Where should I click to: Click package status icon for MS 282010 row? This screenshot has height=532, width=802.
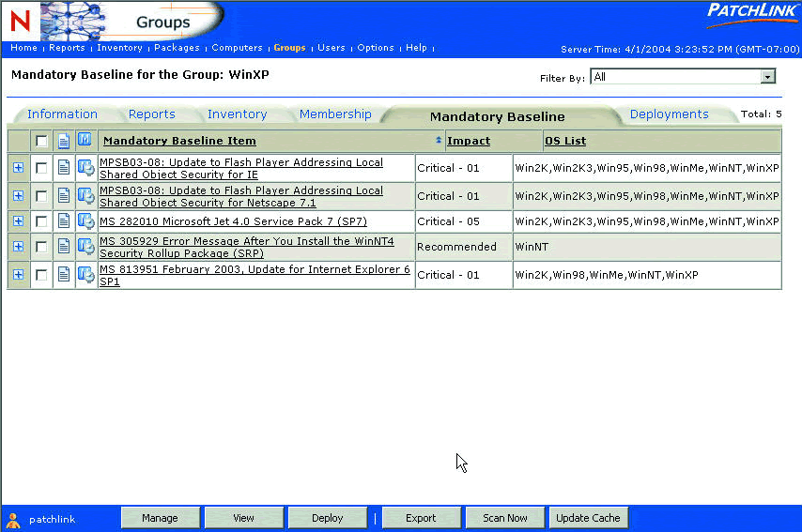pos(86,220)
